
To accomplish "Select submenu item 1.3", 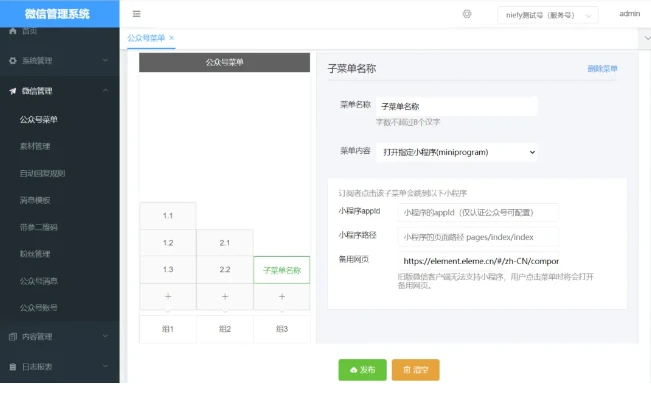I will [x=168, y=270].
